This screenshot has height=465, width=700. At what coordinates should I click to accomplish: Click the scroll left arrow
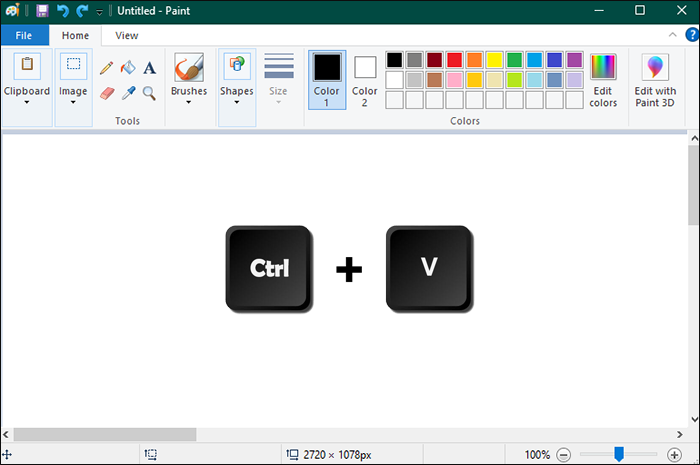[x=6, y=434]
